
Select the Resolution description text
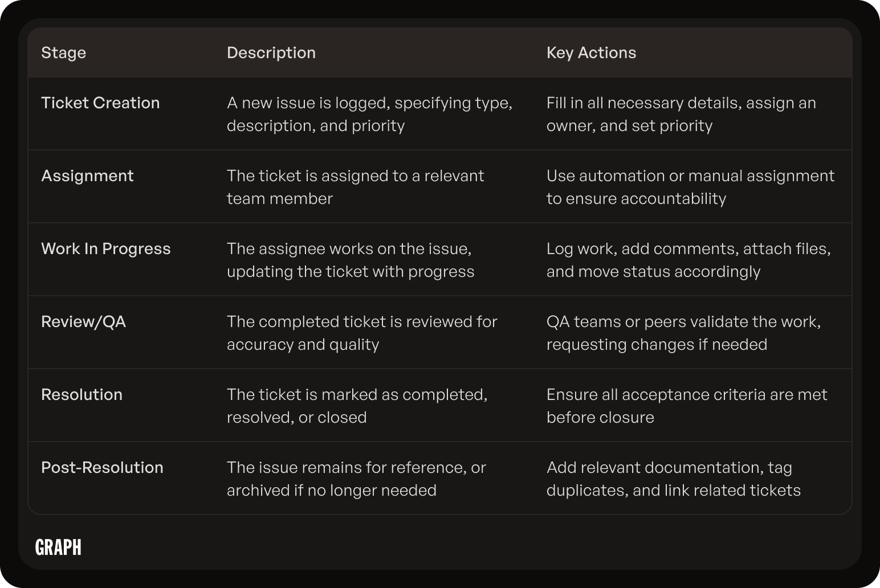click(357, 406)
